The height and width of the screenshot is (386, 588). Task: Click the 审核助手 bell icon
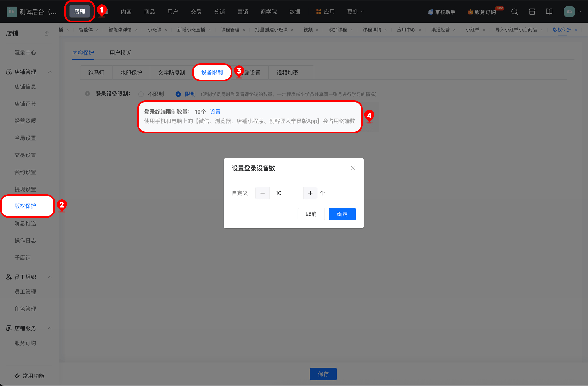pyautogui.click(x=430, y=12)
